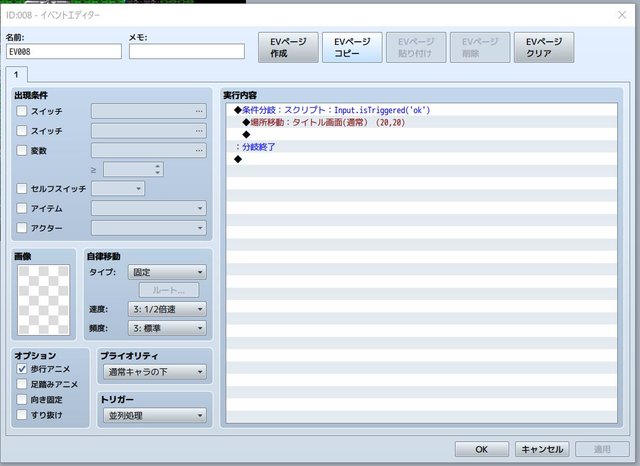Enable the セルフスイッチ condition checkbox
Image resolution: width=640 pixels, height=466 pixels.
(22, 189)
